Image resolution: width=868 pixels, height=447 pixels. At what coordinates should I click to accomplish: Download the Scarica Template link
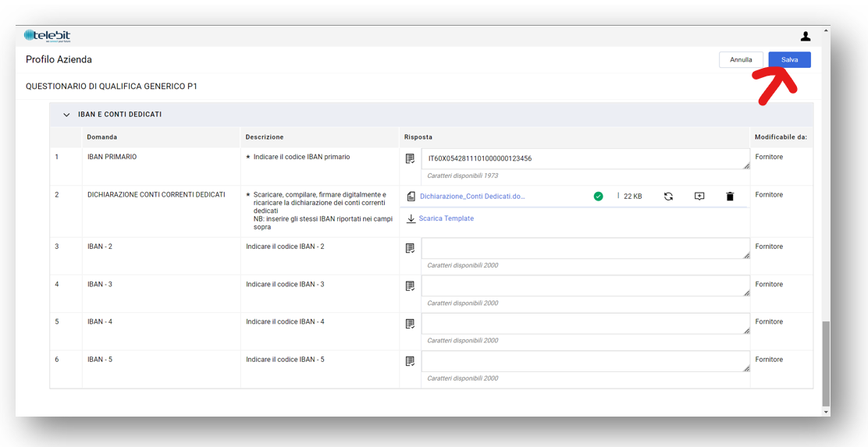click(446, 218)
